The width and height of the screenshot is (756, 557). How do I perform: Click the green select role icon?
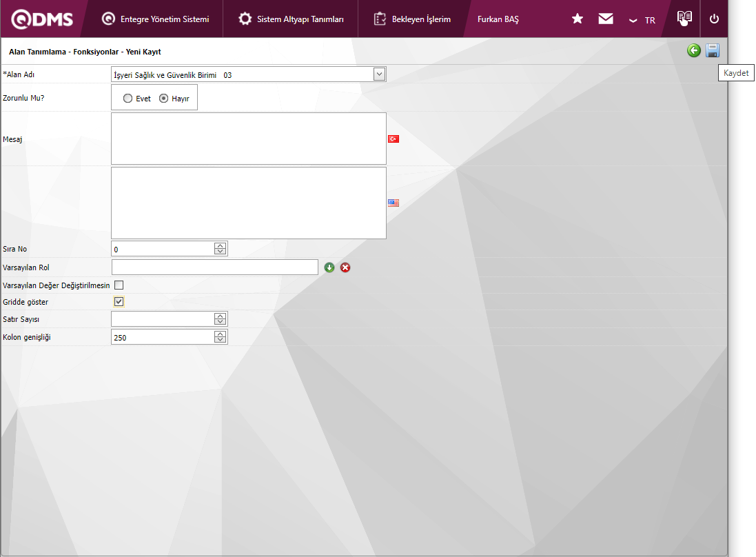[329, 267]
